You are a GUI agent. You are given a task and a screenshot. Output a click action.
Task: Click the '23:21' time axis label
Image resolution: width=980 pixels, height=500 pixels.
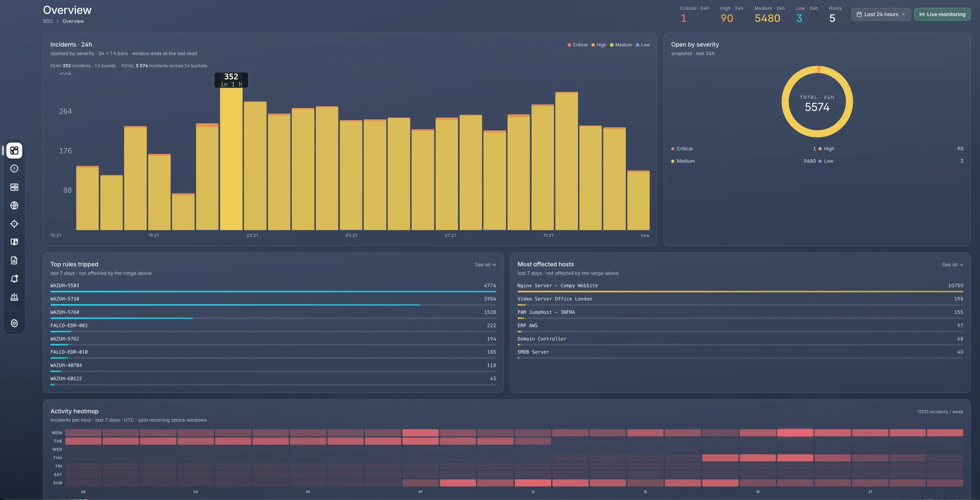pos(252,236)
